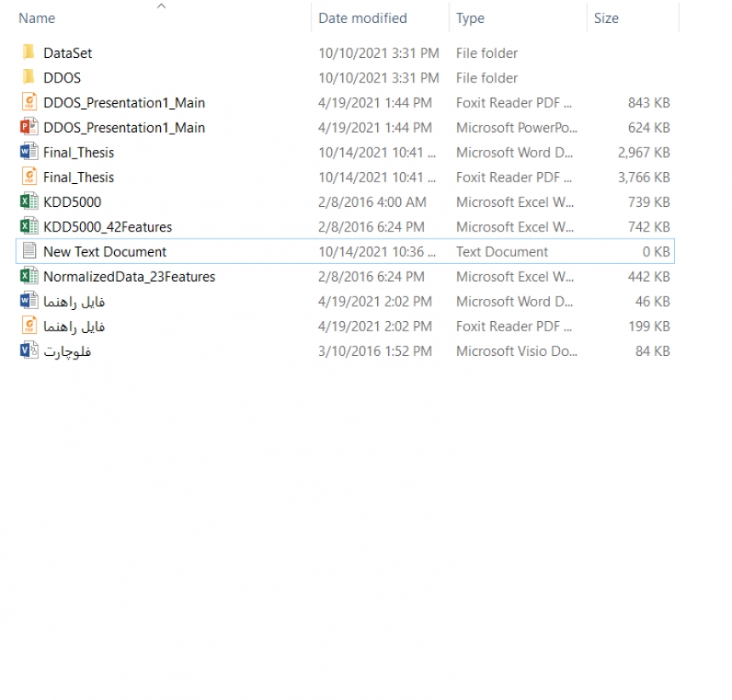
Task: Click the 3/10/2016 1:52 PM date
Action: pos(375,351)
